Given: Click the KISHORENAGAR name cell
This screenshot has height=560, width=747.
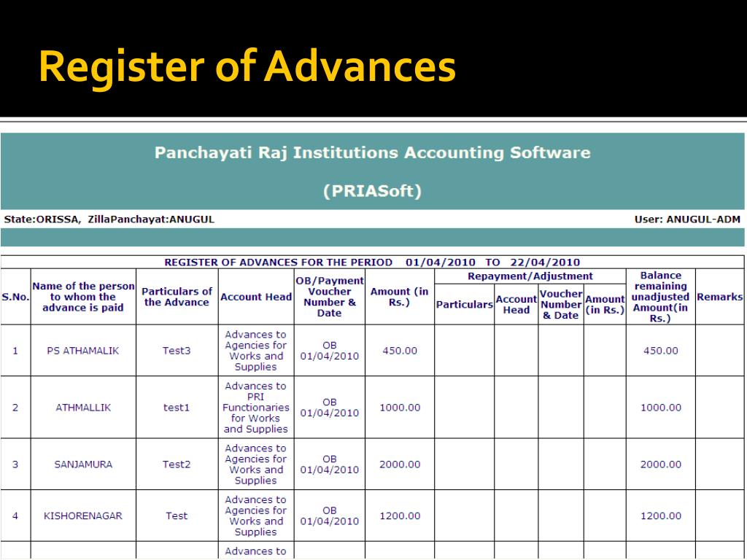Looking at the screenshot, I should click(x=83, y=516).
